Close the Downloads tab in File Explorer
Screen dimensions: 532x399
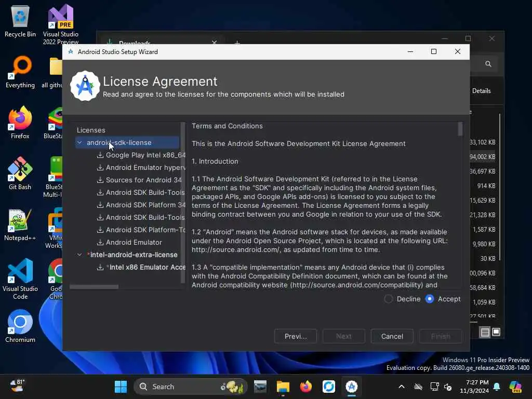click(x=214, y=43)
